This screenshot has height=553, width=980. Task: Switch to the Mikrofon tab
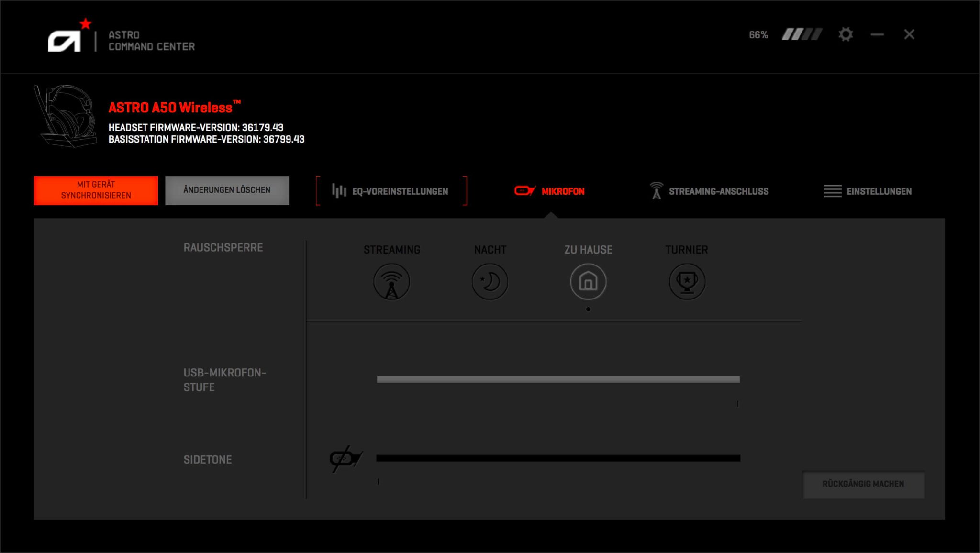549,191
